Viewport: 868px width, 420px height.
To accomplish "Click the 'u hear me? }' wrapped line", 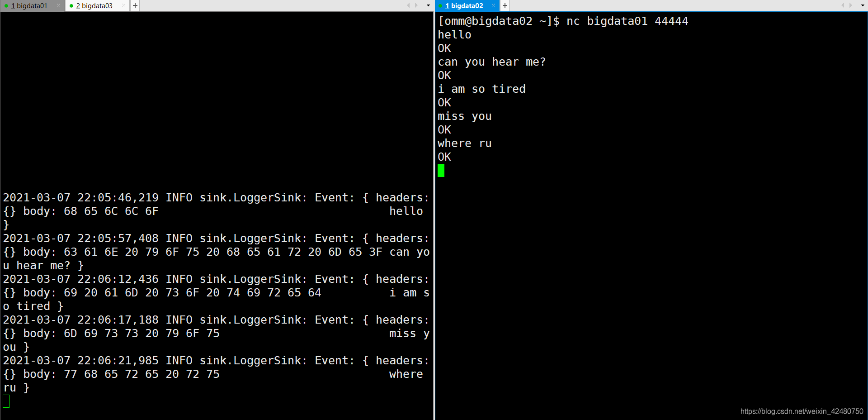I will [x=43, y=266].
